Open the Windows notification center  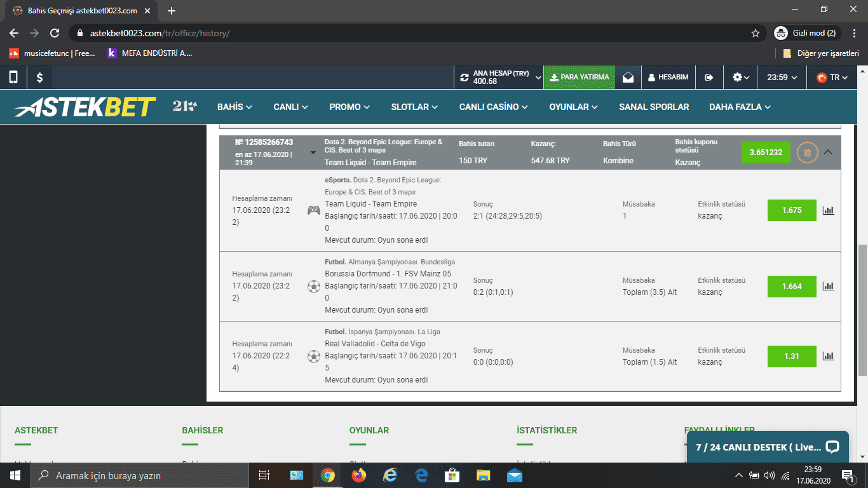[848, 475]
